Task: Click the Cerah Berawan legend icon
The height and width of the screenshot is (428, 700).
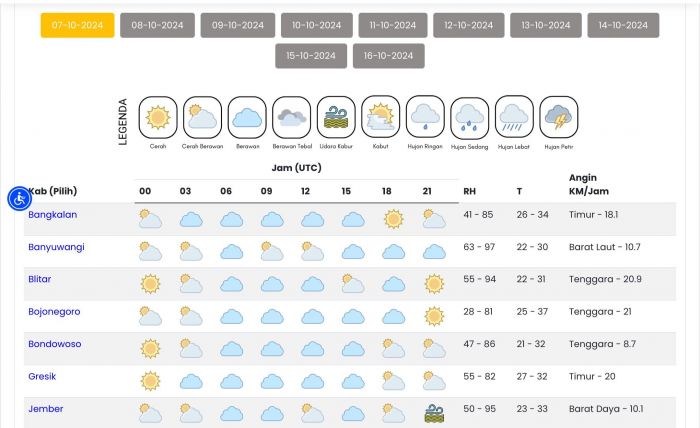Action: point(202,117)
